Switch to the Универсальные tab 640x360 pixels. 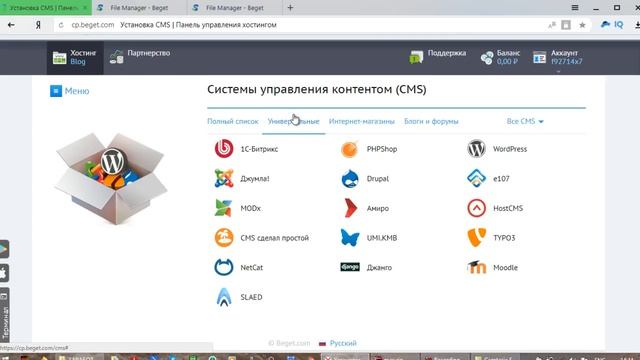click(x=293, y=121)
